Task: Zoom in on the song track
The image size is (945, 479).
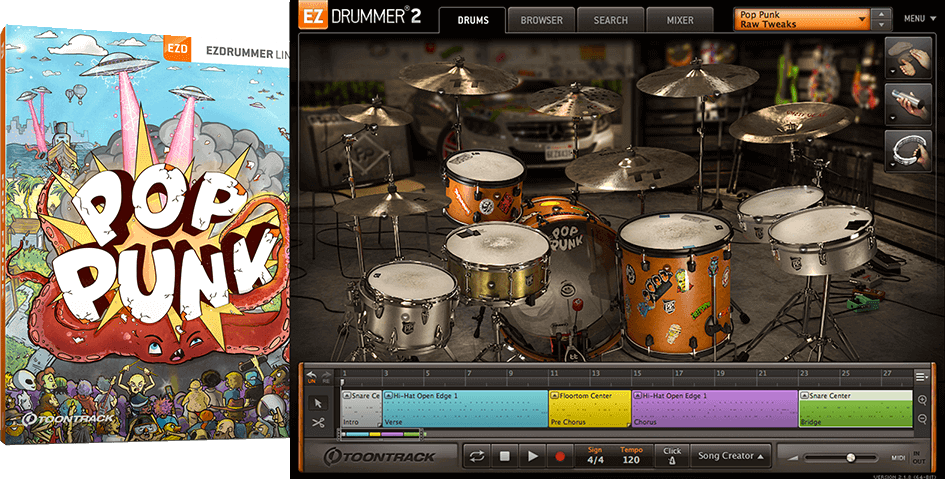Action: (922, 400)
